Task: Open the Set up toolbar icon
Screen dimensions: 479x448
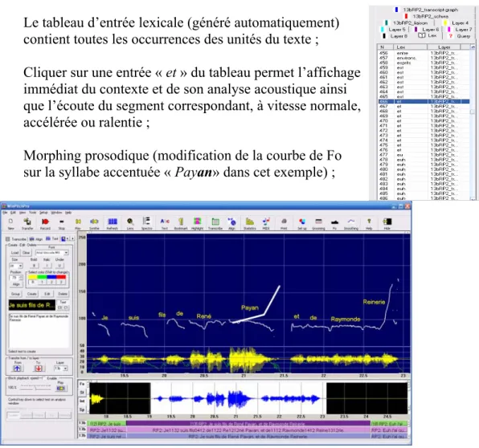Action: tap(302, 223)
